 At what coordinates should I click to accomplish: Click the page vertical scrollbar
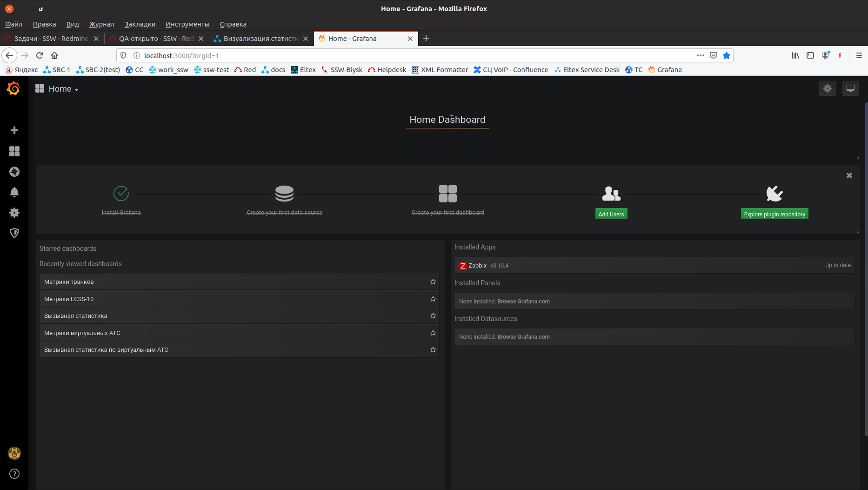pos(866,269)
